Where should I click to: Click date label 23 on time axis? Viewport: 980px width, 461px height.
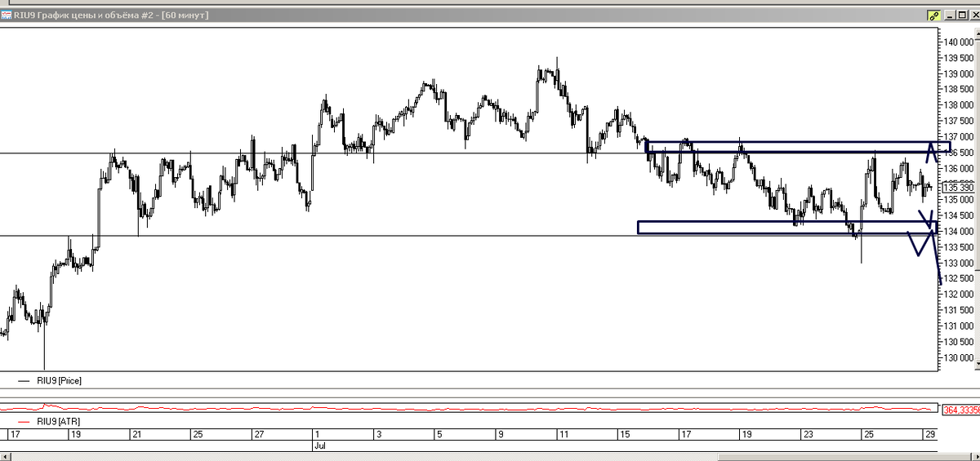click(807, 435)
